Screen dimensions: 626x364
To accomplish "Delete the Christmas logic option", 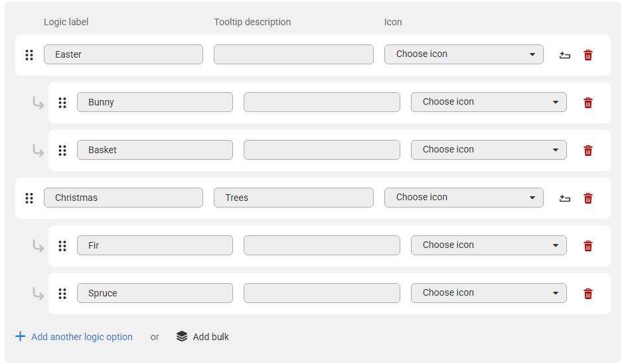I will click(587, 198).
